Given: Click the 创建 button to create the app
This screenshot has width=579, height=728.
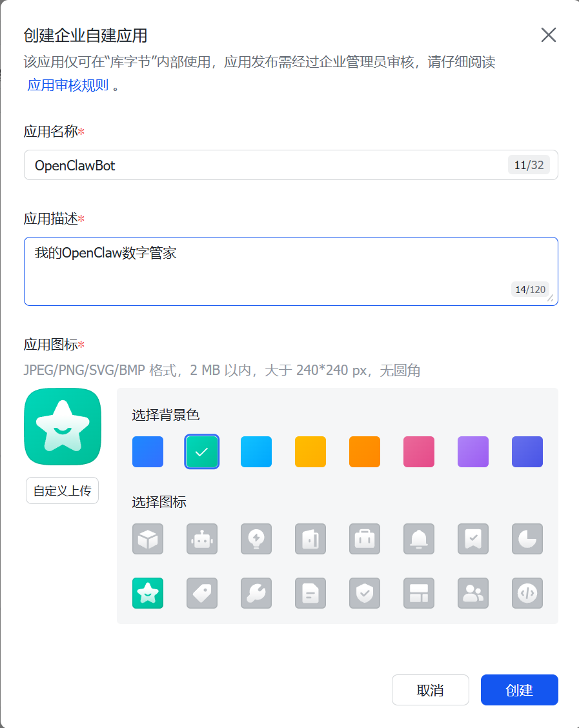Looking at the screenshot, I should (519, 690).
